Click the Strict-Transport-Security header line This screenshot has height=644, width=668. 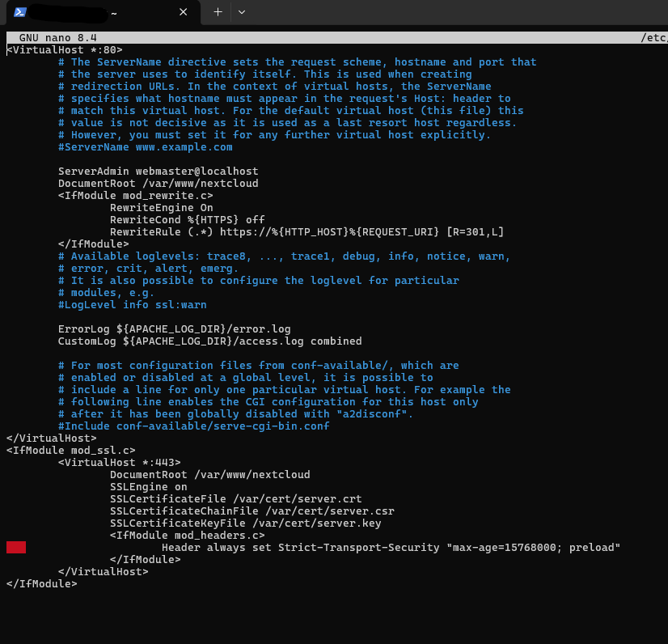(x=391, y=548)
